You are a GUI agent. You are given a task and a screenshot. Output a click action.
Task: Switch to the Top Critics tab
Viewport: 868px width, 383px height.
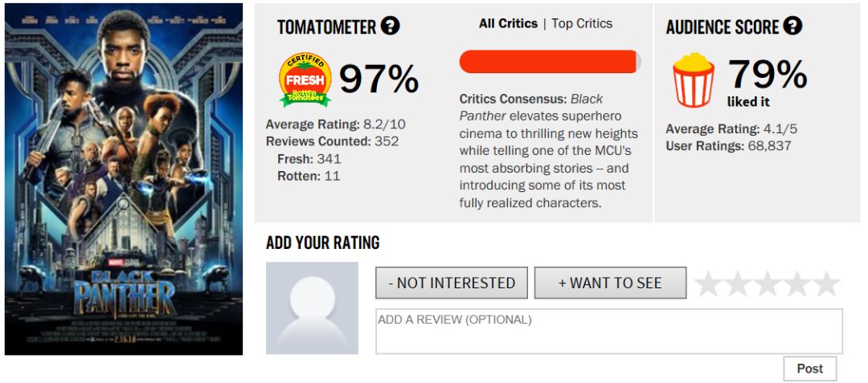click(x=582, y=23)
